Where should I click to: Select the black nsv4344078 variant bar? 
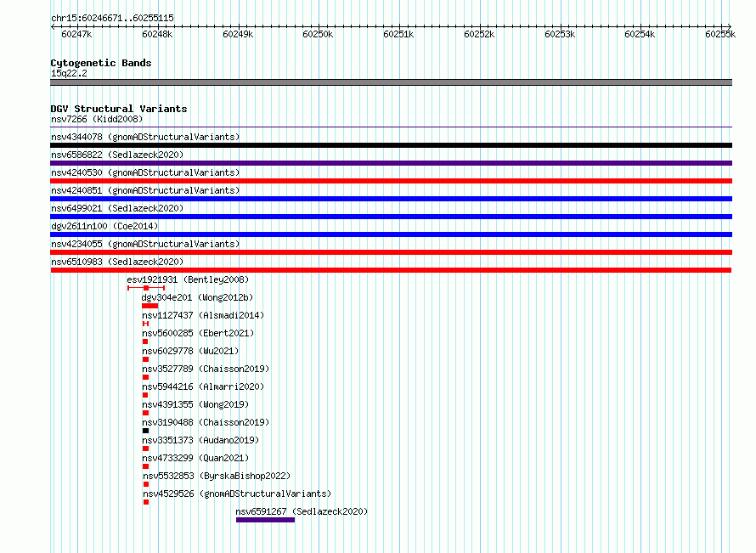pyautogui.click(x=391, y=145)
